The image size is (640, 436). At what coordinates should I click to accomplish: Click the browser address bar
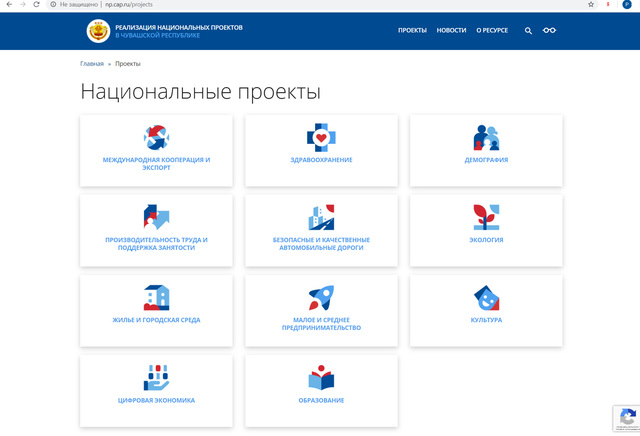tap(300, 5)
